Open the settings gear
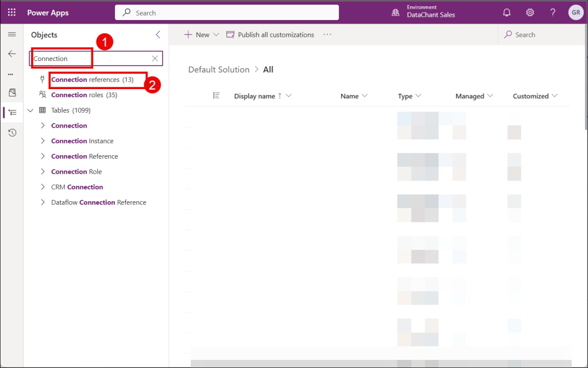The image size is (588, 368). 530,13
